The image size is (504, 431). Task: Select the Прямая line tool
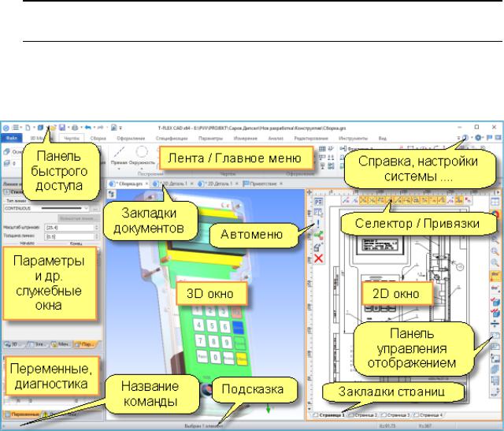coord(119,156)
